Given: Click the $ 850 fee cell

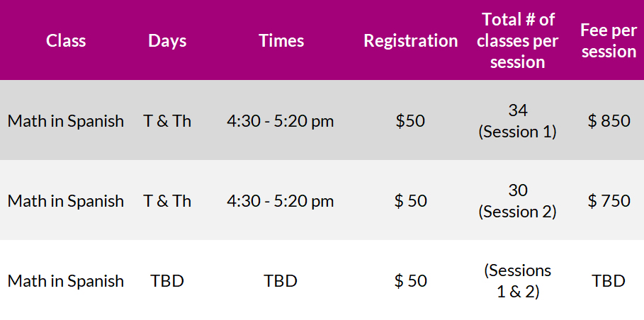Looking at the screenshot, I should [x=609, y=121].
